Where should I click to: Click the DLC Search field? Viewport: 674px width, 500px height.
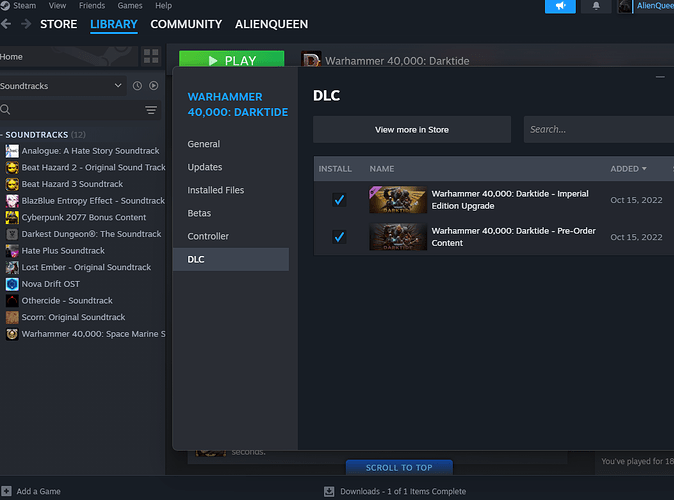[x=599, y=129]
